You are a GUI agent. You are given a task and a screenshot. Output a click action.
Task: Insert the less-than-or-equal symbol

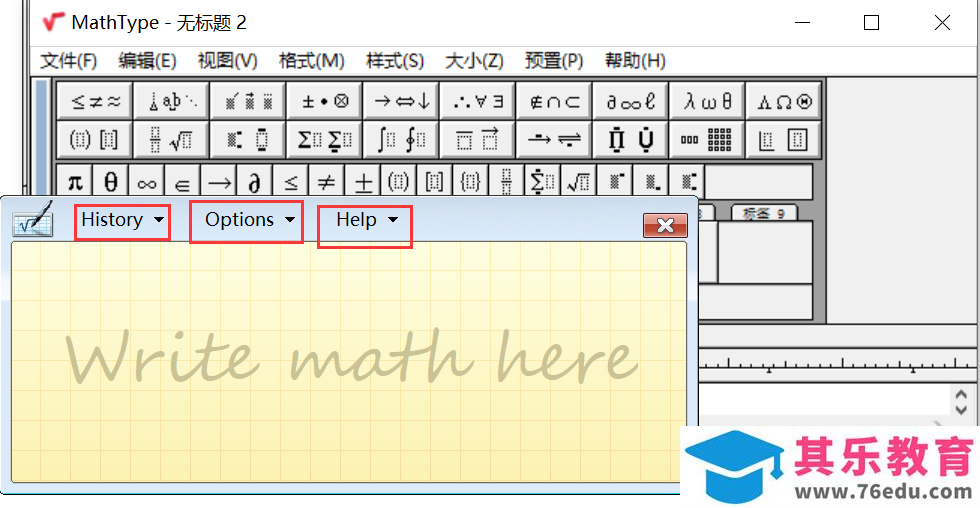(x=291, y=182)
